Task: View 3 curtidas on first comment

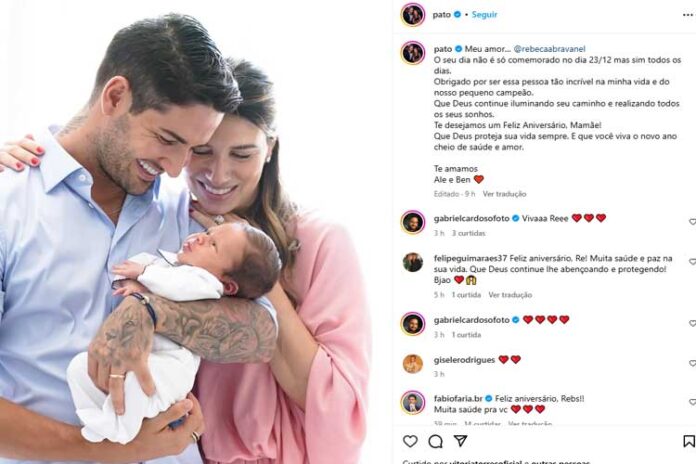Action: pos(468,233)
